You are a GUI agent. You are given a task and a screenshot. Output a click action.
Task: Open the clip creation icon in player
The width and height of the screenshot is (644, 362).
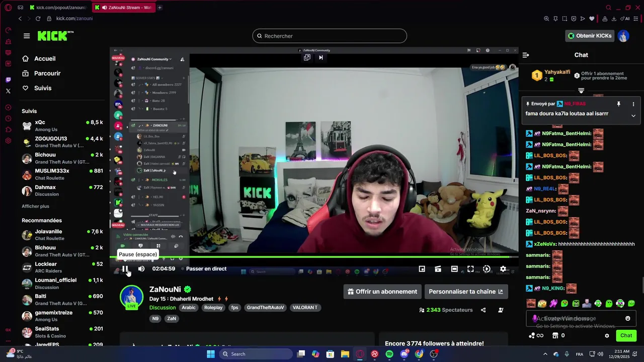tap(438, 269)
